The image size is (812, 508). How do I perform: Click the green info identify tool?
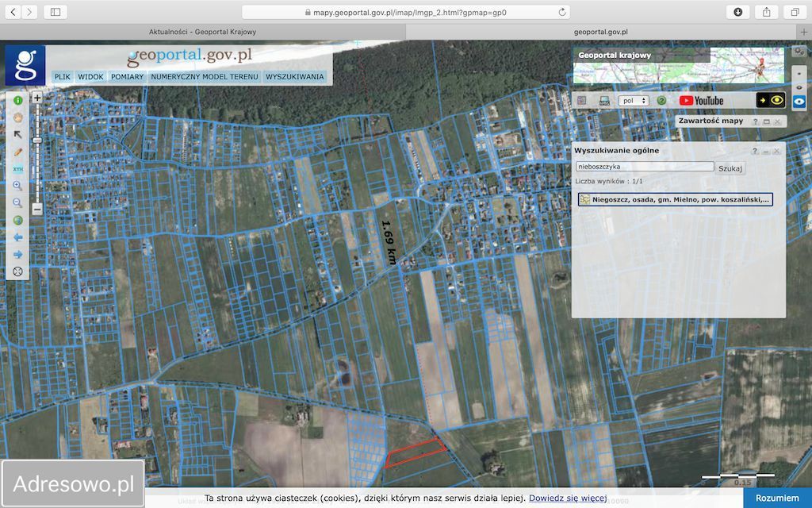point(17,101)
